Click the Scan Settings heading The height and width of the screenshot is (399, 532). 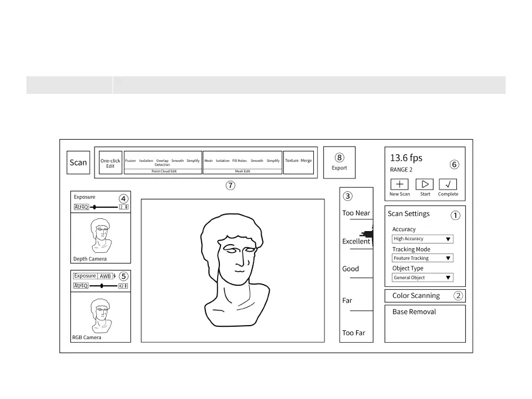click(408, 214)
